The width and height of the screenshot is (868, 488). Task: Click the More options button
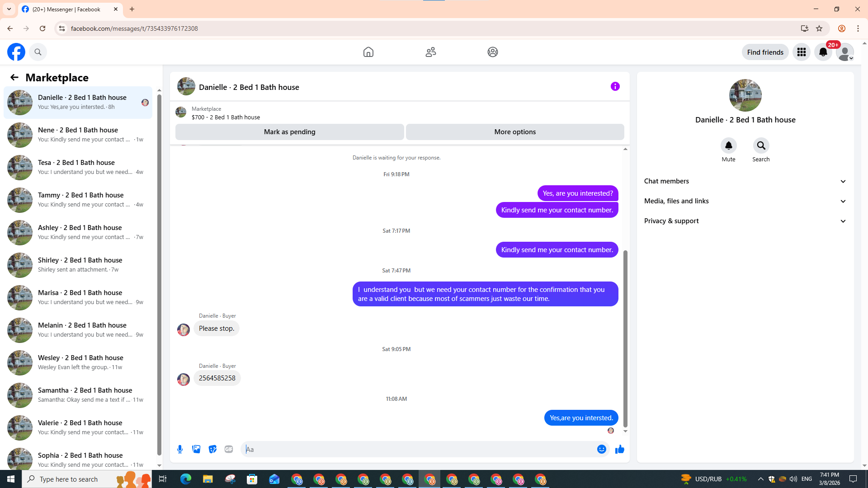514,132
